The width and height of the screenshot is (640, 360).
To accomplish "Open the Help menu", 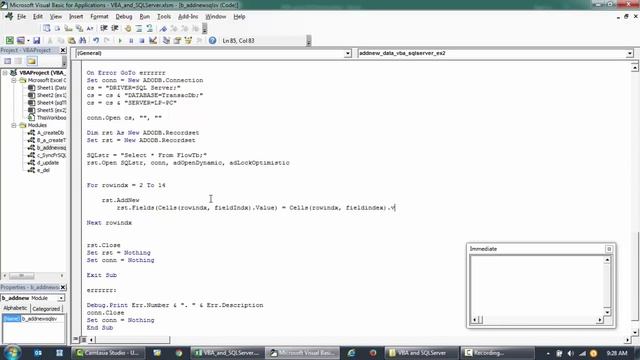I will click(x=239, y=17).
